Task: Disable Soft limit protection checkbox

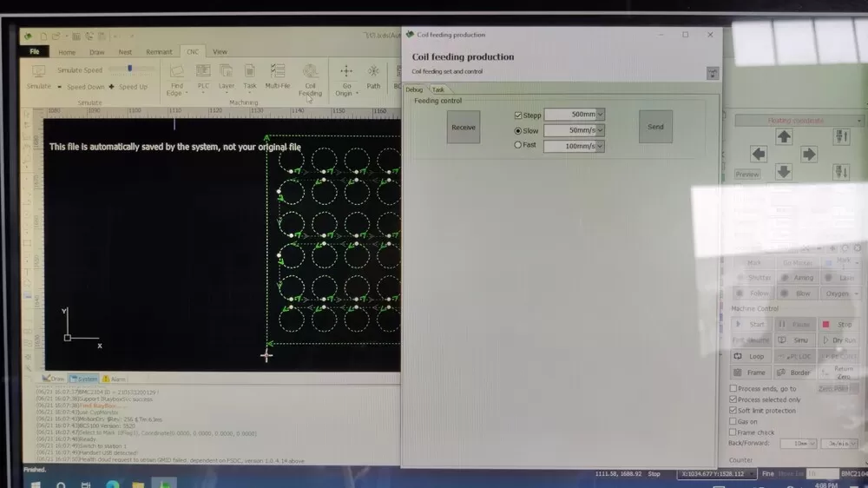Action: [x=733, y=411]
